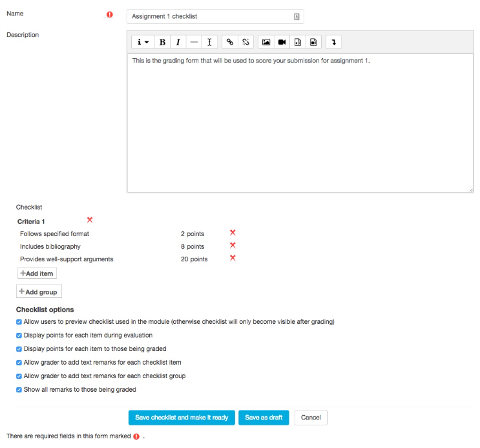Toggle italic formatting in description editor
Screen dimensions: 480x448
178,42
